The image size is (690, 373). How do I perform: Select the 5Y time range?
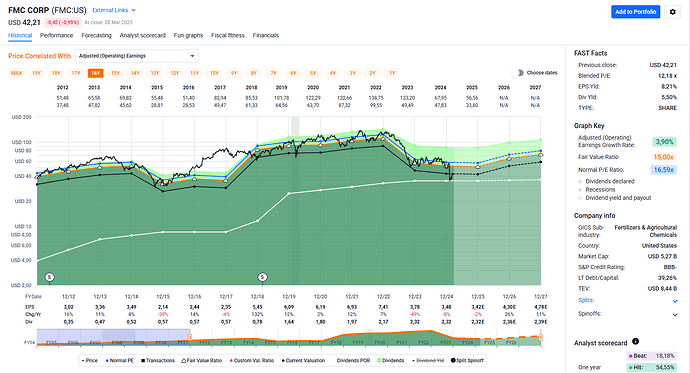coord(313,73)
